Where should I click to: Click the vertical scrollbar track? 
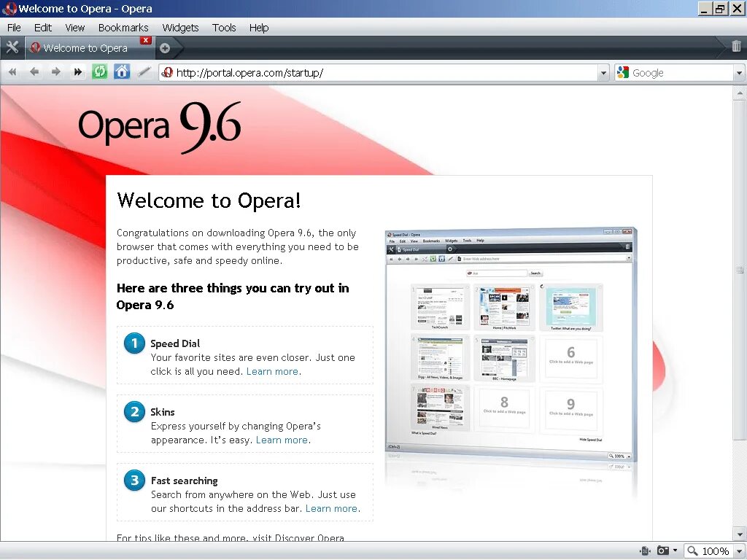740,483
